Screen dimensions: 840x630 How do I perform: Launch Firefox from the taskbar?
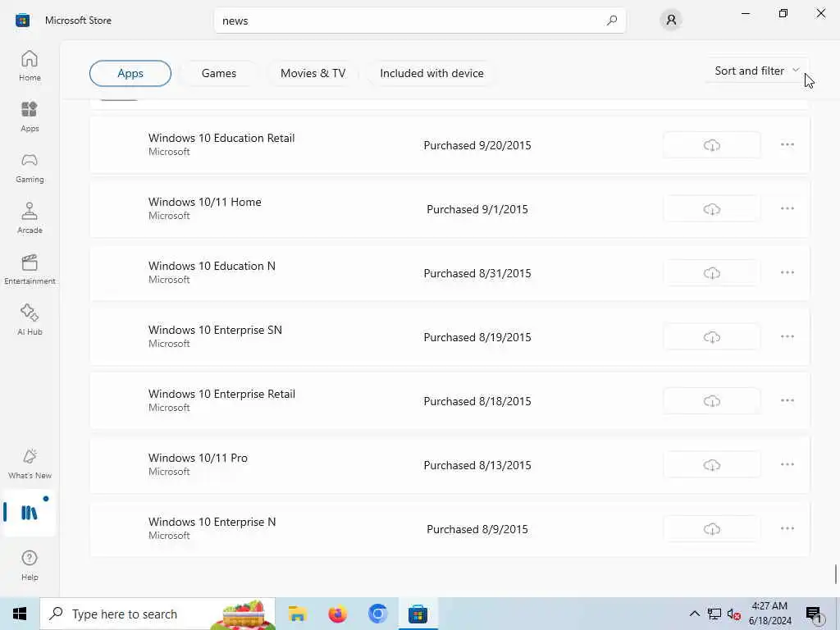click(x=337, y=614)
